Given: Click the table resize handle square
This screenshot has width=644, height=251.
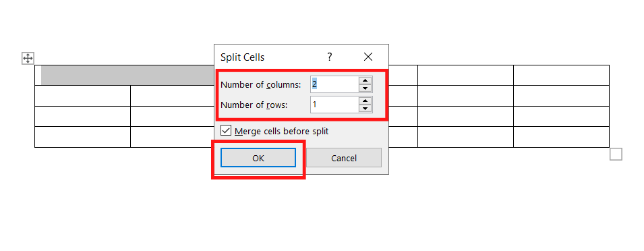Looking at the screenshot, I should pyautogui.click(x=616, y=155).
